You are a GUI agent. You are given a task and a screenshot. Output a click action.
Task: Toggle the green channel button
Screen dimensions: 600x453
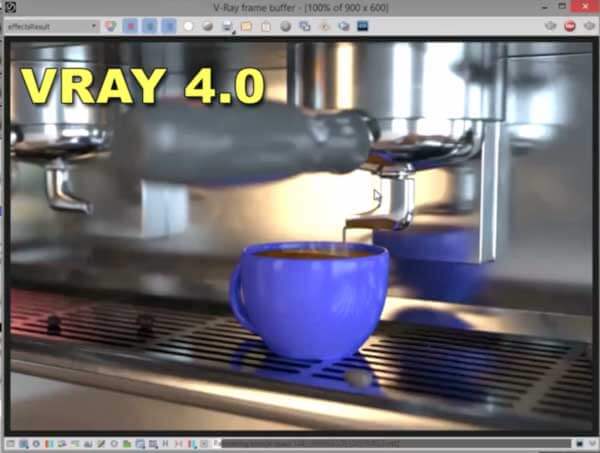click(150, 26)
